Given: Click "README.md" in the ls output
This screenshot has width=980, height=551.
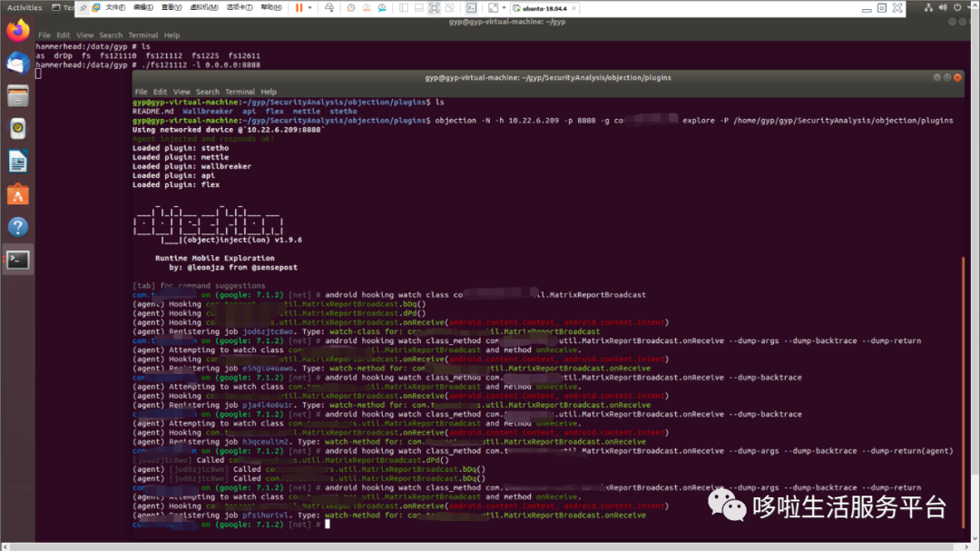Looking at the screenshot, I should point(153,112).
